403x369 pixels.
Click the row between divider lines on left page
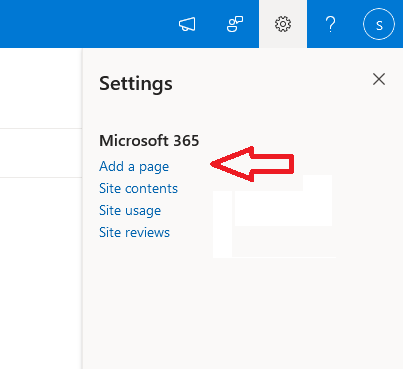click(41, 153)
